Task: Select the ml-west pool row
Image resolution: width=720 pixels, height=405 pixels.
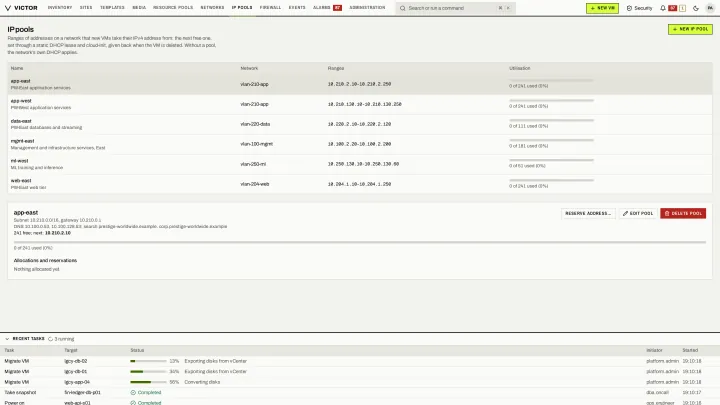Action: pyautogui.click(x=360, y=164)
